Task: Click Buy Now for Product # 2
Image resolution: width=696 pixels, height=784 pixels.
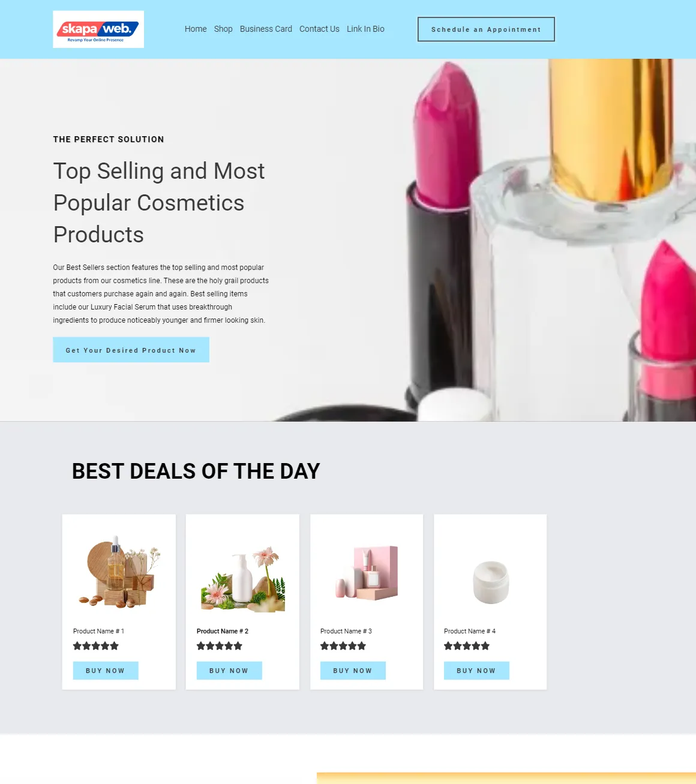Action: point(229,671)
